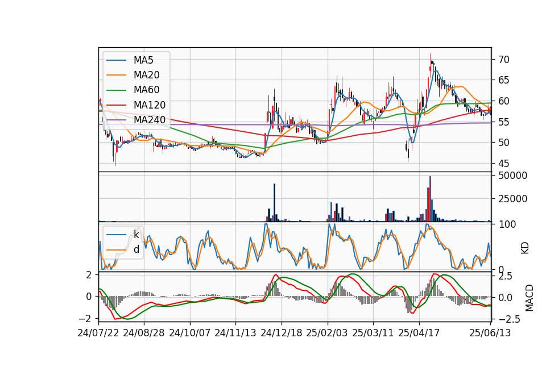Viewport: 546px width, 392px height.
Task: Click the k legend label in KD panel
Action: coord(136,235)
